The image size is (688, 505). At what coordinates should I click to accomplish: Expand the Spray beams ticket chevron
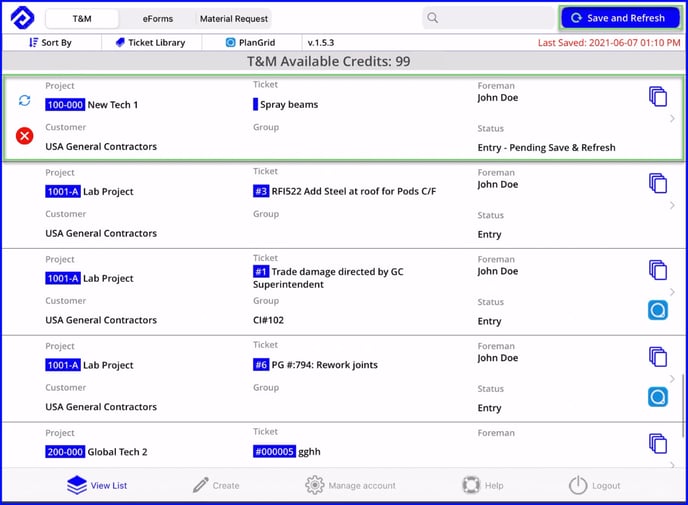click(672, 118)
